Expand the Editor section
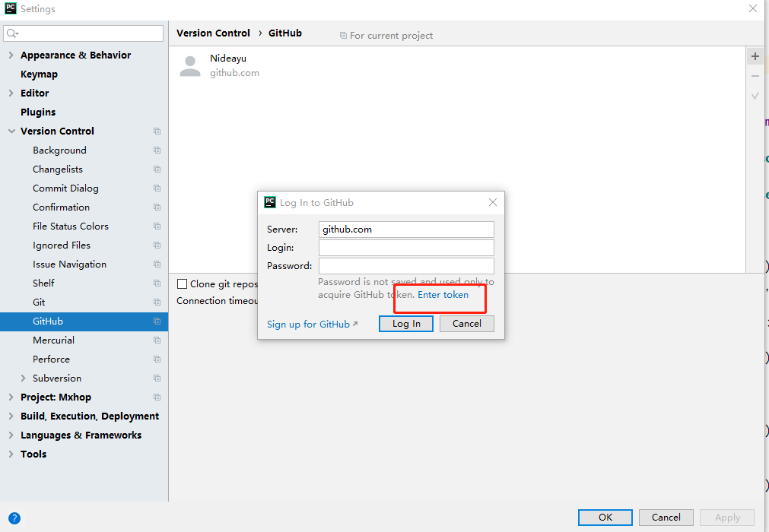769x532 pixels. [11, 93]
